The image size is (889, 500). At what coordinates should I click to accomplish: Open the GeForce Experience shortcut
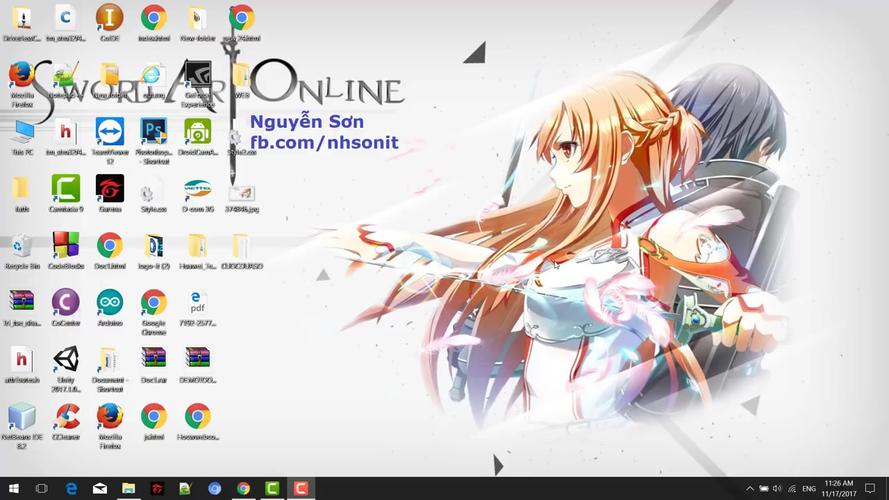pyautogui.click(x=197, y=75)
